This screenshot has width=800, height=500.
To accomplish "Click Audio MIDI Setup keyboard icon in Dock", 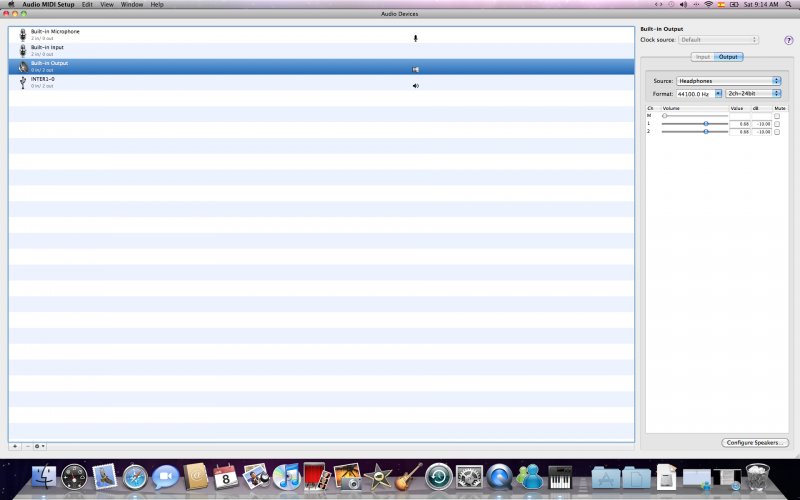I will [x=560, y=477].
